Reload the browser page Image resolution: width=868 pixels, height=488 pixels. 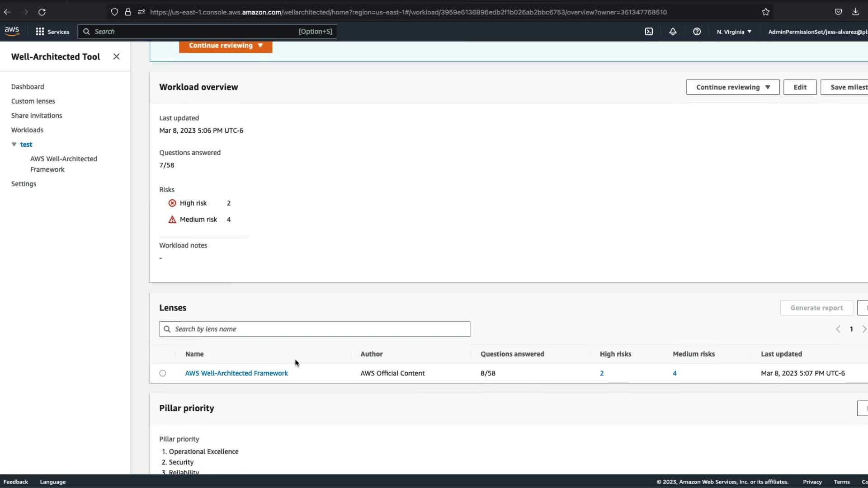click(x=42, y=12)
